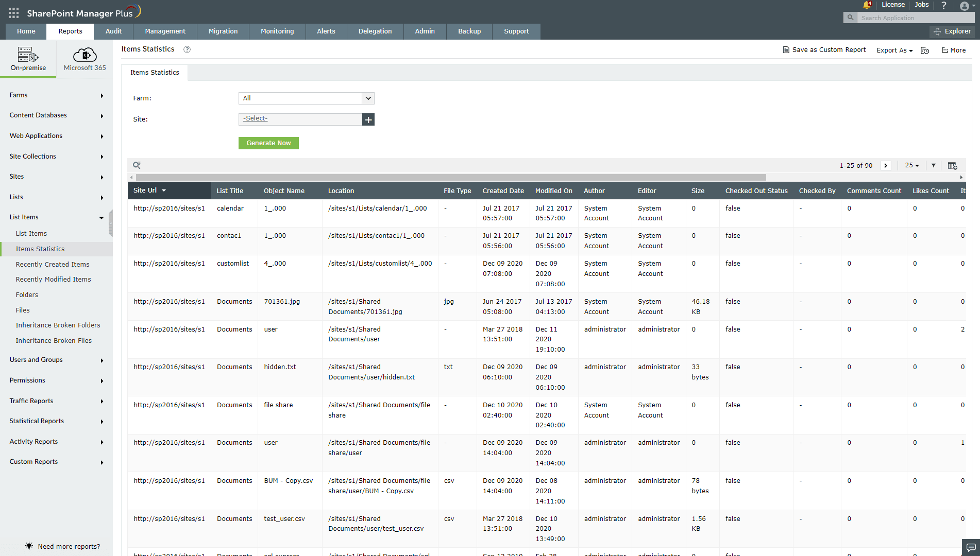Go to the Monitoring tab
The width and height of the screenshot is (980, 556).
[277, 31]
